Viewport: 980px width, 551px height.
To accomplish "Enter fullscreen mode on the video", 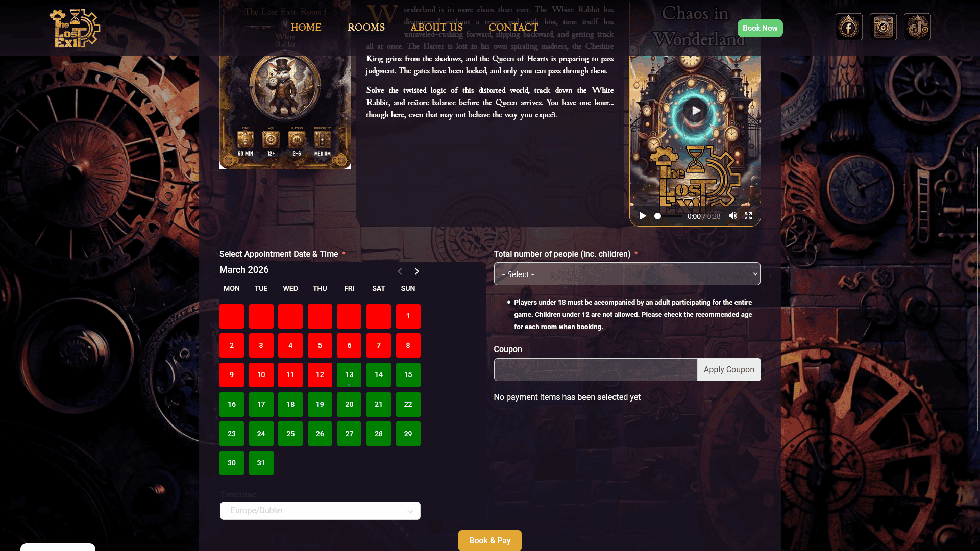I will (748, 216).
